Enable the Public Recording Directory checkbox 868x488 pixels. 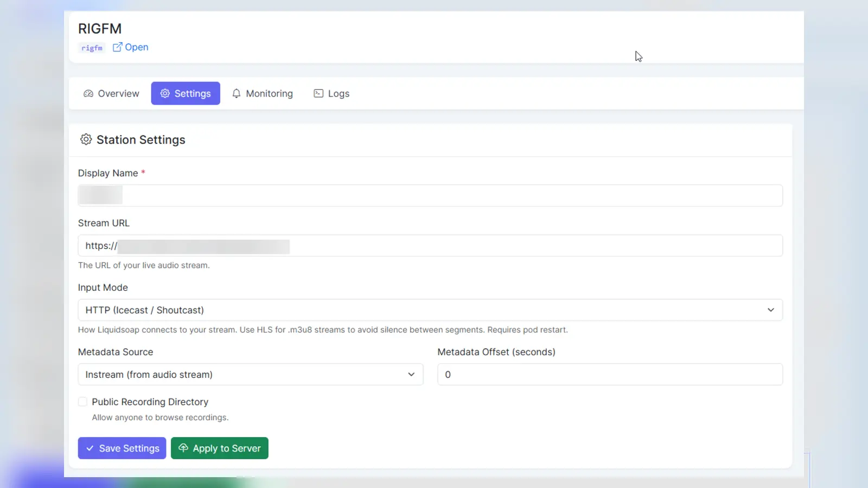(x=82, y=402)
